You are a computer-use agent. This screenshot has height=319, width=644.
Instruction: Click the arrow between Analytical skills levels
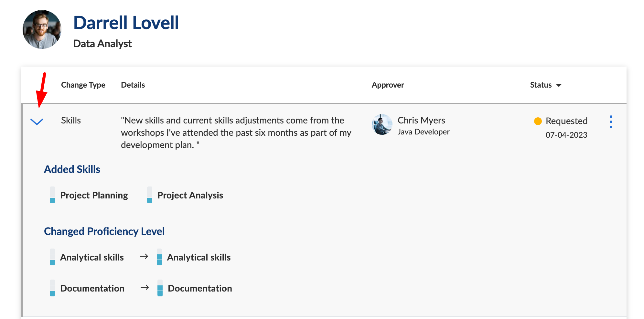click(x=144, y=256)
